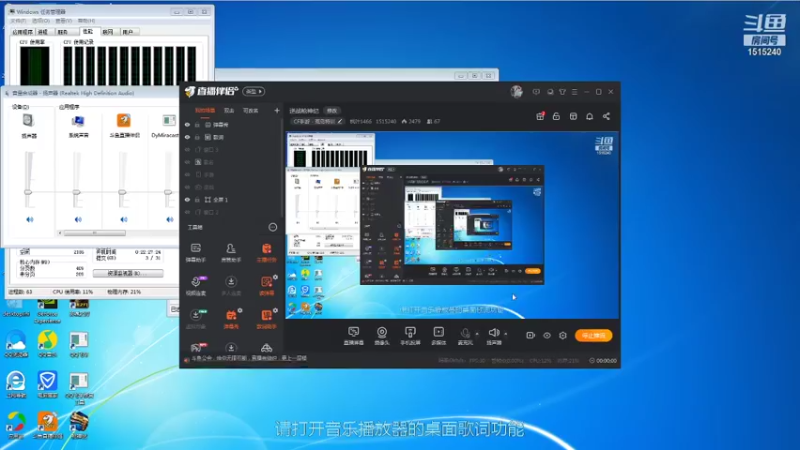Toggle the lock on the 弹幕秀 source
Image resolution: width=800 pixels, height=450 pixels.
(x=197, y=124)
